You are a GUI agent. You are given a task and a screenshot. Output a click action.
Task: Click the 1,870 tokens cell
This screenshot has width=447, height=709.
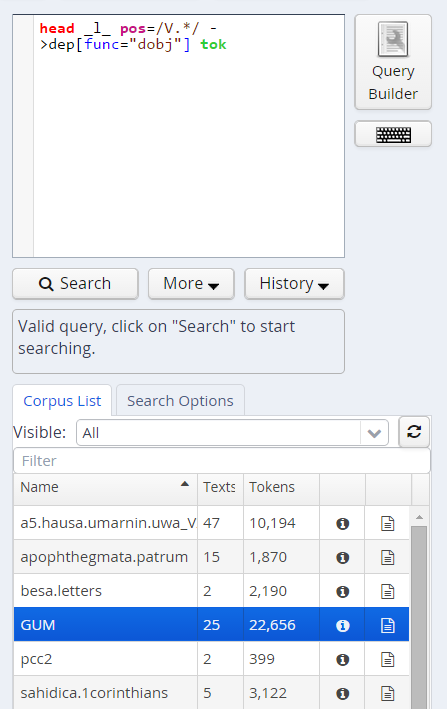[x=281, y=557]
